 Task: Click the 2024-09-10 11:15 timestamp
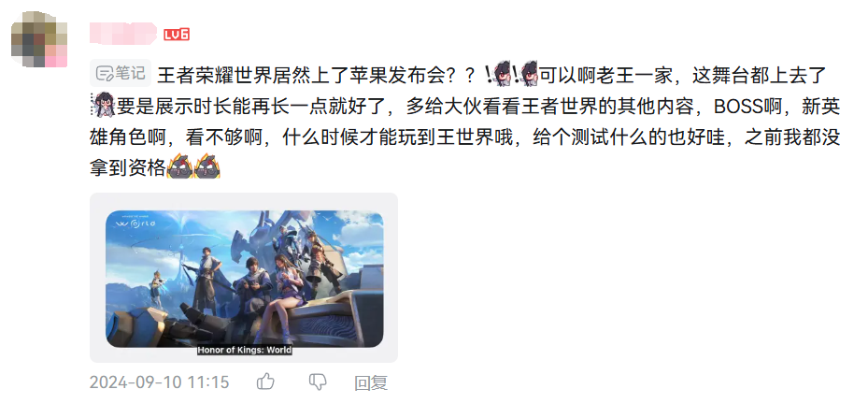[x=160, y=382]
